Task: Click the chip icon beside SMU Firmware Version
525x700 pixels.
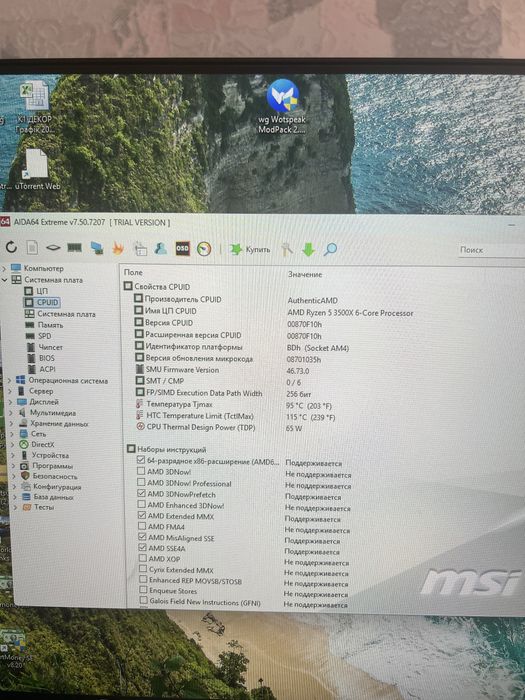Action: (x=139, y=369)
